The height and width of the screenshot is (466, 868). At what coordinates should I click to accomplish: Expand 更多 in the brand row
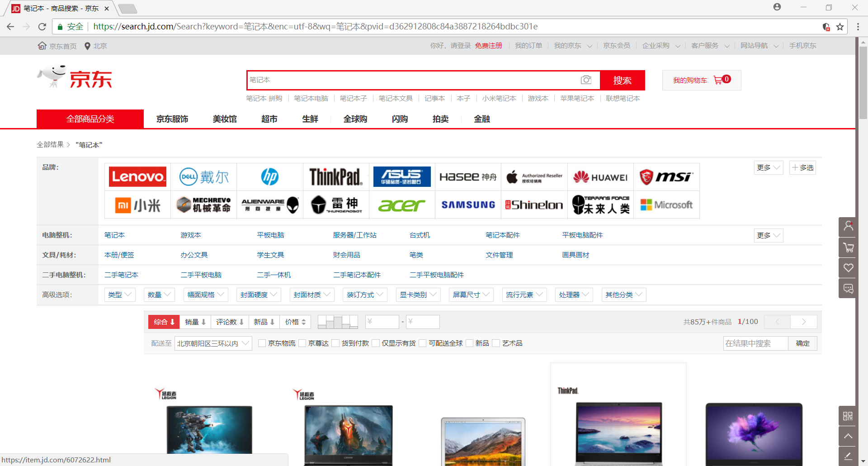[768, 168]
